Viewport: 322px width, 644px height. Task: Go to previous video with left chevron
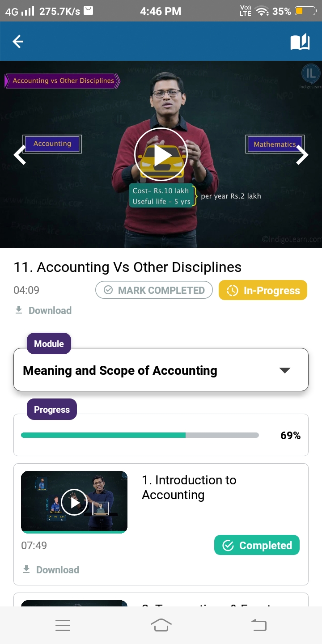pyautogui.click(x=20, y=155)
